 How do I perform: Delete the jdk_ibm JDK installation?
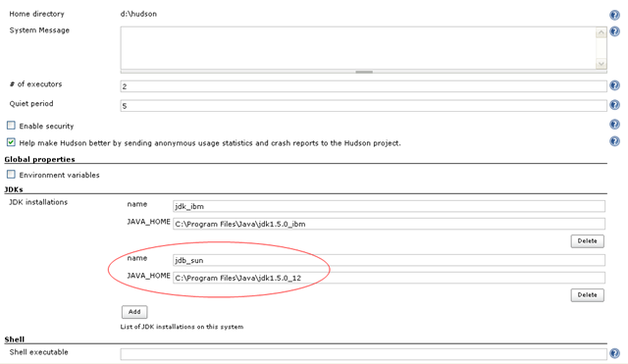[587, 241]
